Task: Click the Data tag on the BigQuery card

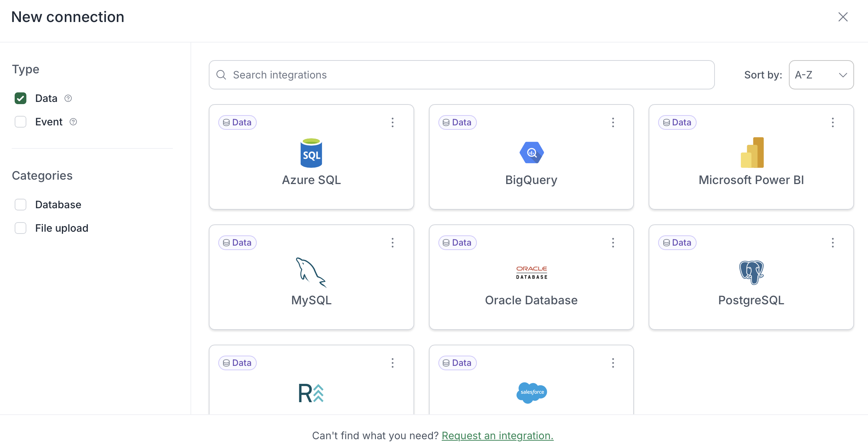Action: coord(457,122)
